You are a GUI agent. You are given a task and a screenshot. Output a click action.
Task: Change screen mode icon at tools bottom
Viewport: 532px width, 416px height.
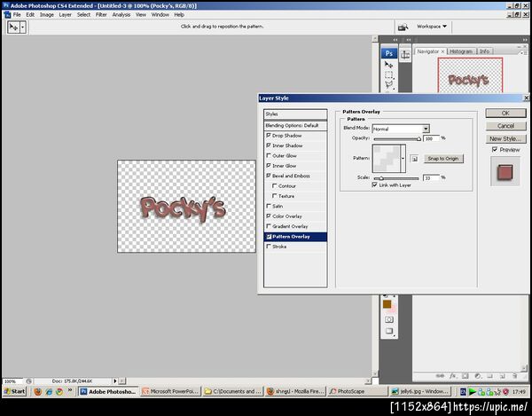coord(389,331)
